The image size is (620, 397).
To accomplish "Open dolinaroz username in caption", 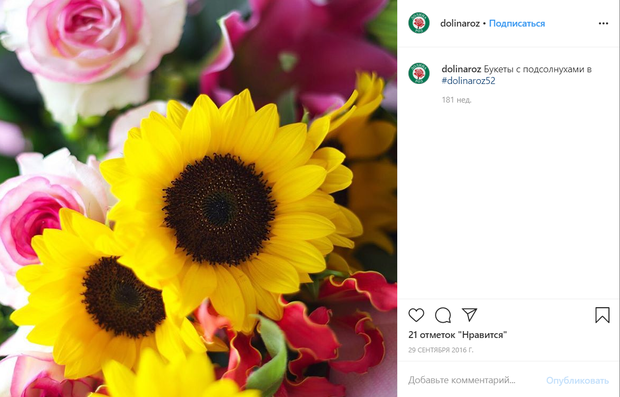I will point(461,69).
